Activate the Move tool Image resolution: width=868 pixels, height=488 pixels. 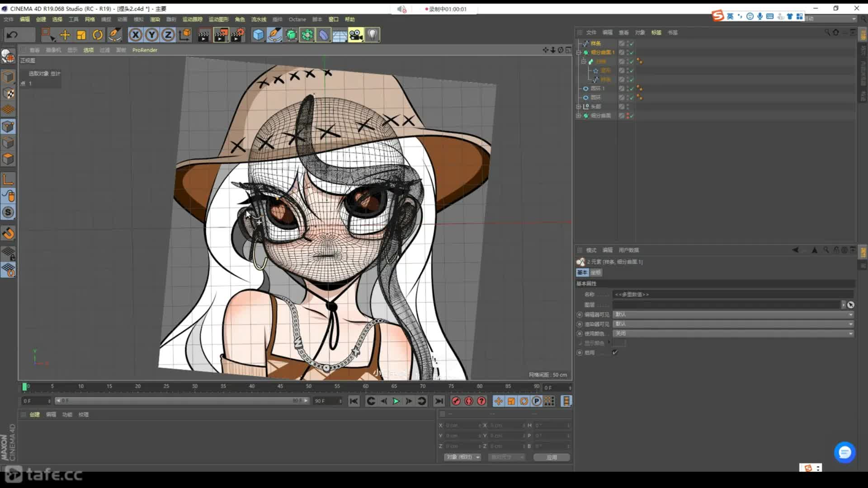tap(65, 35)
